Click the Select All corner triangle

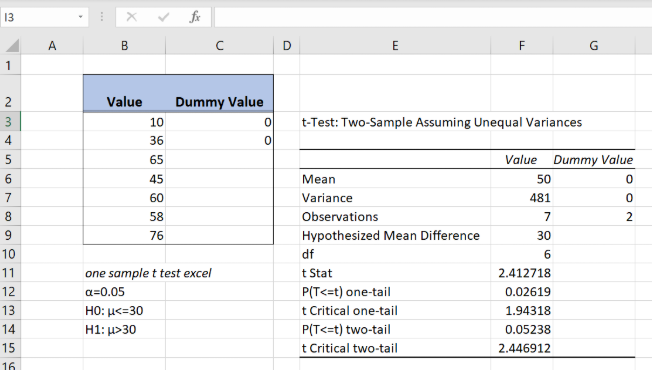pos(12,45)
